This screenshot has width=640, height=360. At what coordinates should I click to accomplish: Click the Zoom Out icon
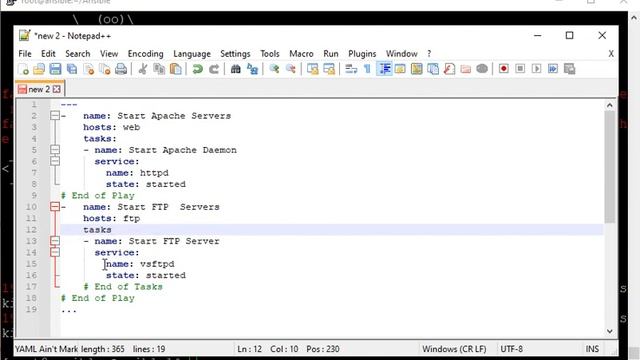[x=291, y=69]
